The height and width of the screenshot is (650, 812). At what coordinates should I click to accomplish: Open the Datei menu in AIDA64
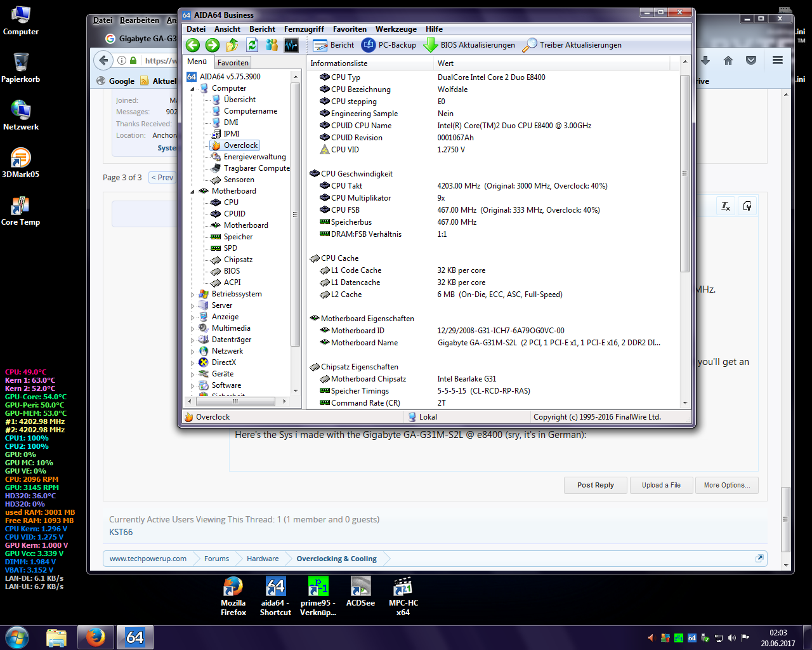(196, 29)
